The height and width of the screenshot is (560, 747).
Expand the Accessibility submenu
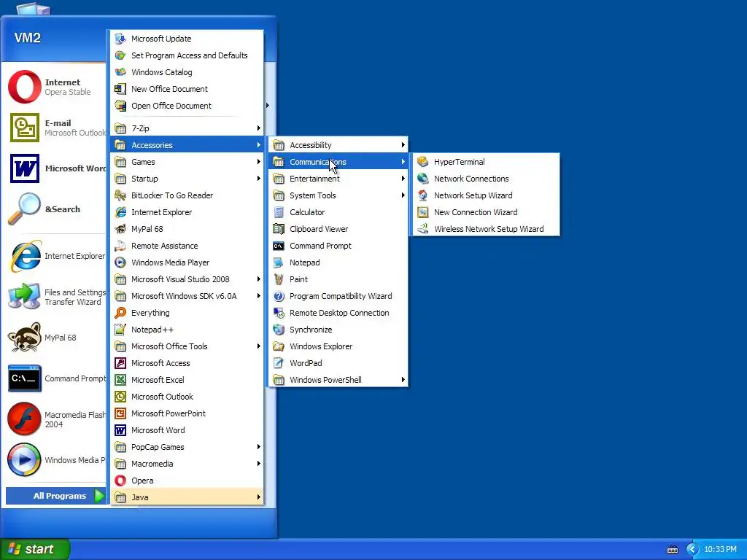(x=338, y=145)
